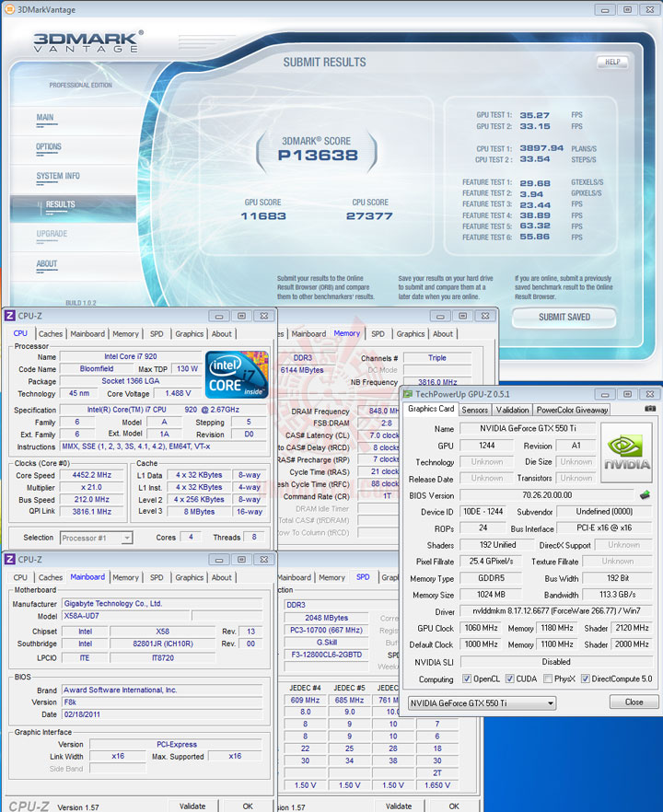
Task: Open Mainboard tab in top-left CPU-Z window
Action: tap(87, 334)
